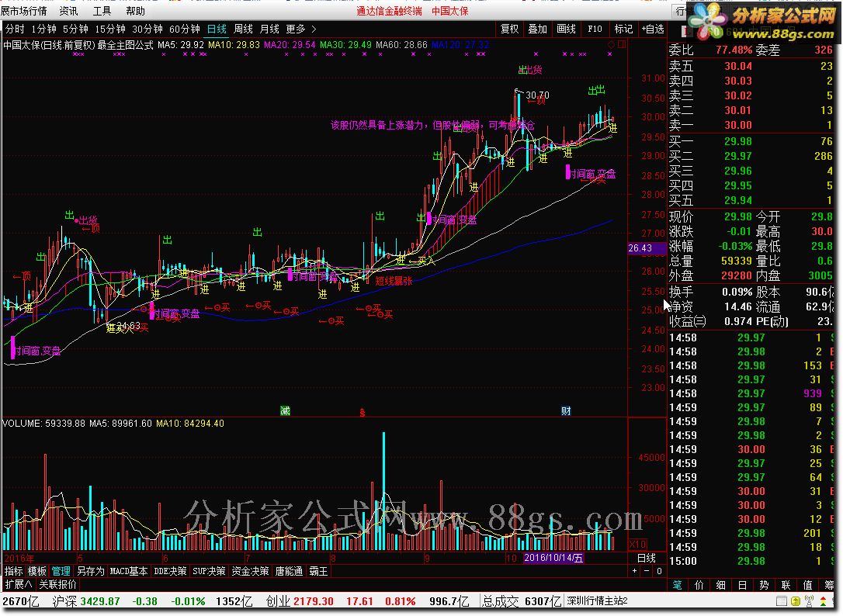
Task: Click the 复权 adjustment button
Action: click(x=509, y=29)
